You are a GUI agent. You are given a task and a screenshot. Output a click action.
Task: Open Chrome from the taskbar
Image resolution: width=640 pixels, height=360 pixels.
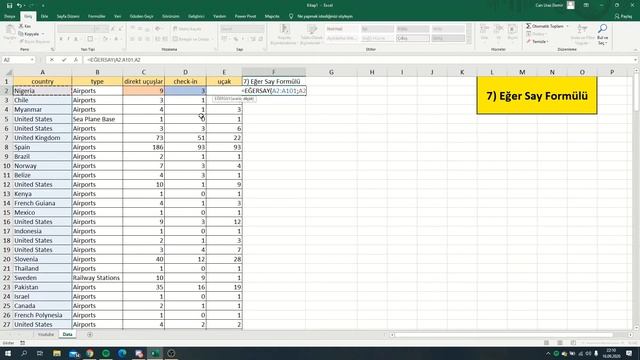(x=89, y=353)
